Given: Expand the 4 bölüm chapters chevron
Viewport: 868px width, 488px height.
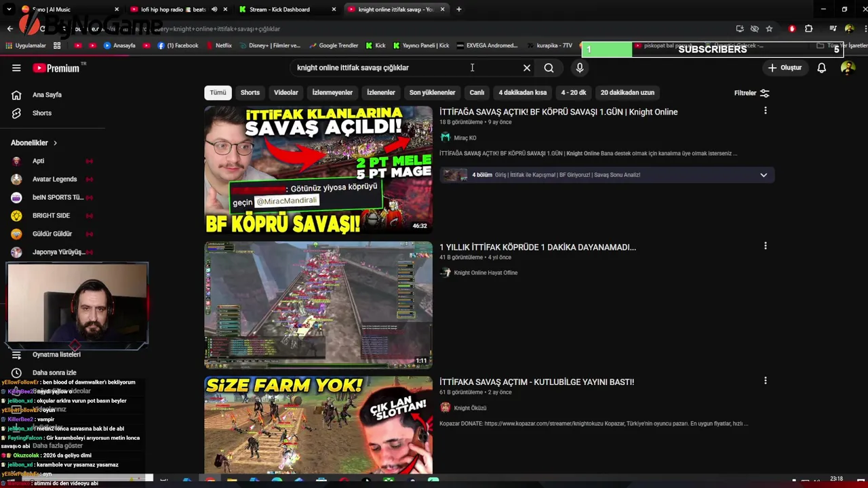Looking at the screenshot, I should pos(764,175).
